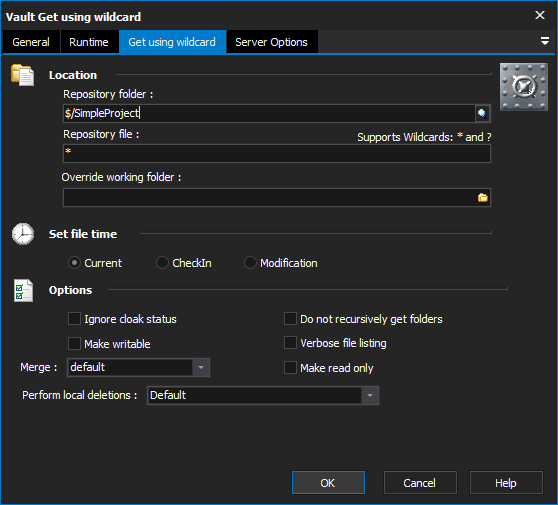The image size is (558, 505).
Task: Select the Get using wildcard tab
Action: [172, 42]
